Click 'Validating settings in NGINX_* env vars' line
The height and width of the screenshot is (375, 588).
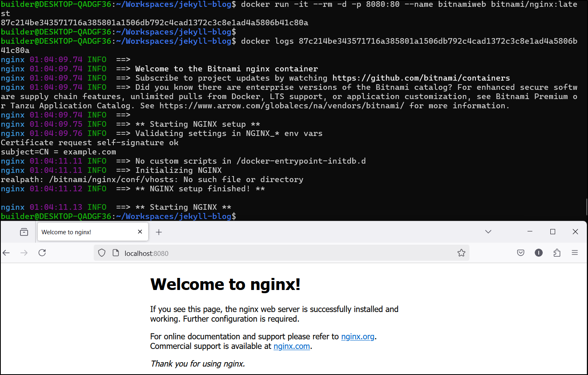coord(161,134)
